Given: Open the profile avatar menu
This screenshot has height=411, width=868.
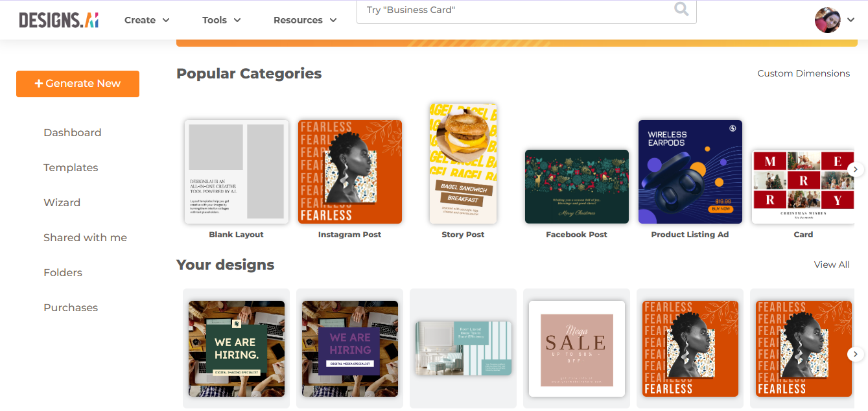Looking at the screenshot, I should [x=827, y=19].
